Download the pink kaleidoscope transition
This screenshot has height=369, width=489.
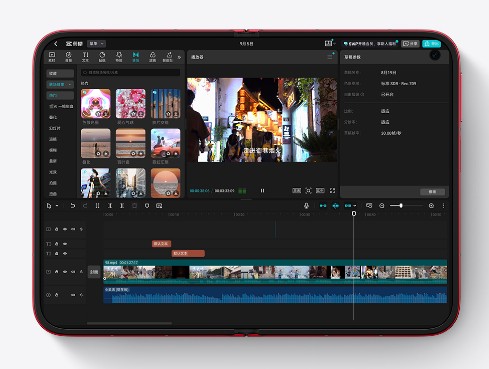(x=106, y=114)
